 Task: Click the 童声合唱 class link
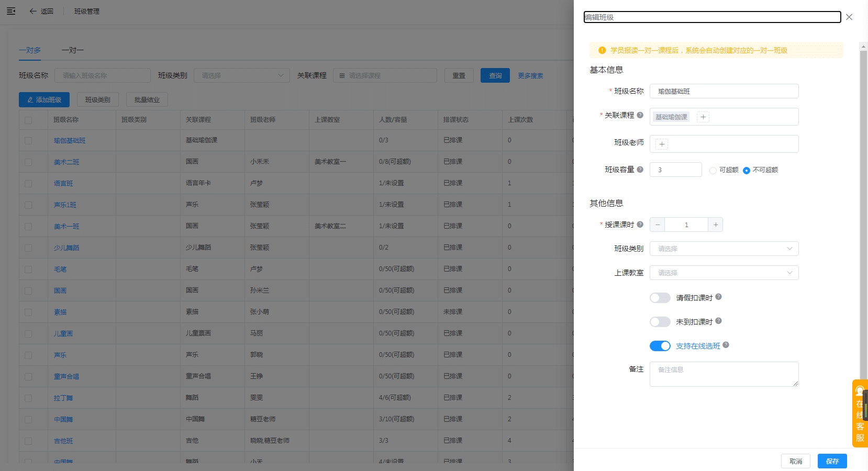click(x=66, y=377)
